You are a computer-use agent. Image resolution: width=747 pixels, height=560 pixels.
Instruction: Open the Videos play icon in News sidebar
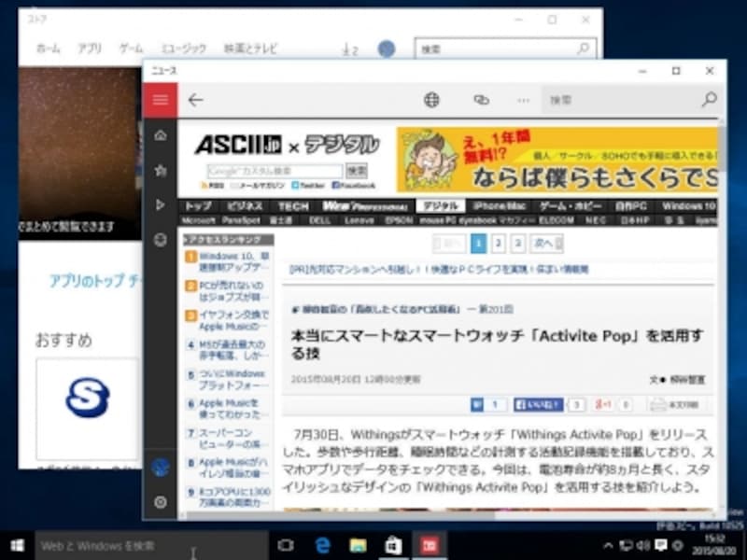click(161, 204)
